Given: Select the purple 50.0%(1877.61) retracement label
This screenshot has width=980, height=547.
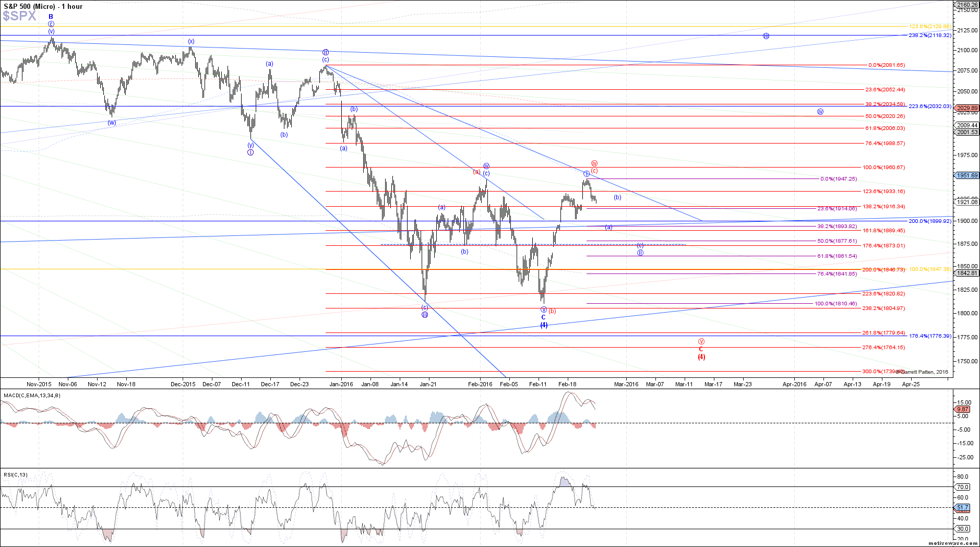Looking at the screenshot, I should (x=837, y=241).
